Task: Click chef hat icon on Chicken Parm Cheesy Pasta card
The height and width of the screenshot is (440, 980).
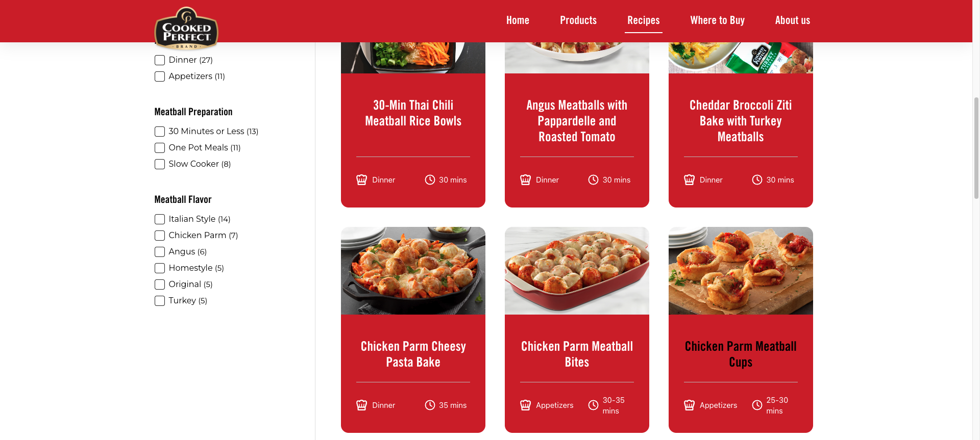Action: (361, 405)
